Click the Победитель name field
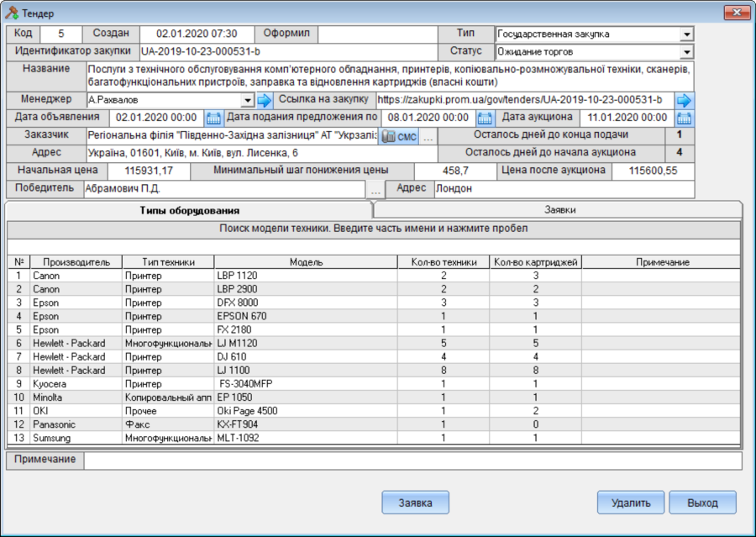 pos(224,189)
